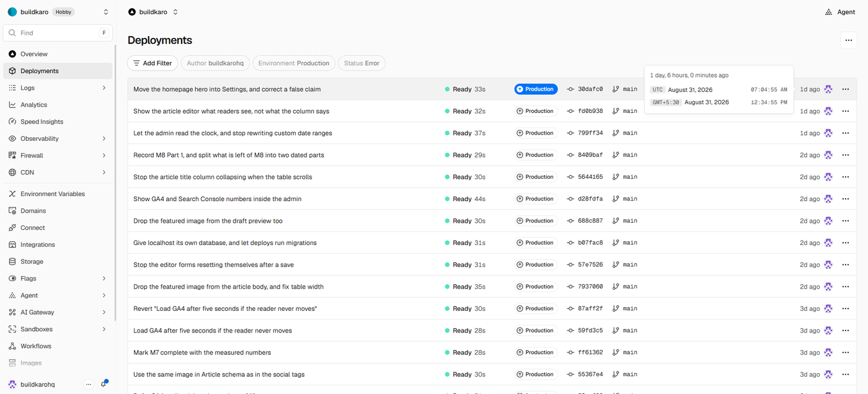Viewport: 868px width, 394px height.
Task: Open actions menu for commit 30dafc0 row
Action: (845, 89)
